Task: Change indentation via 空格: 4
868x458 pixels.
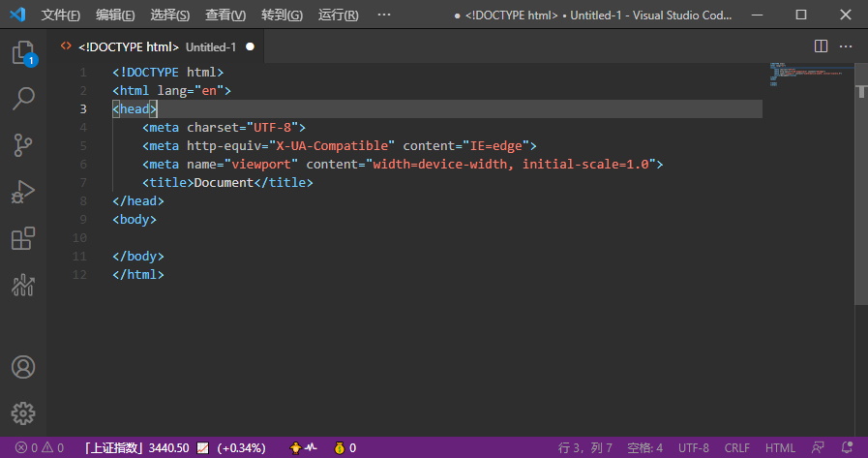Action: coord(644,447)
